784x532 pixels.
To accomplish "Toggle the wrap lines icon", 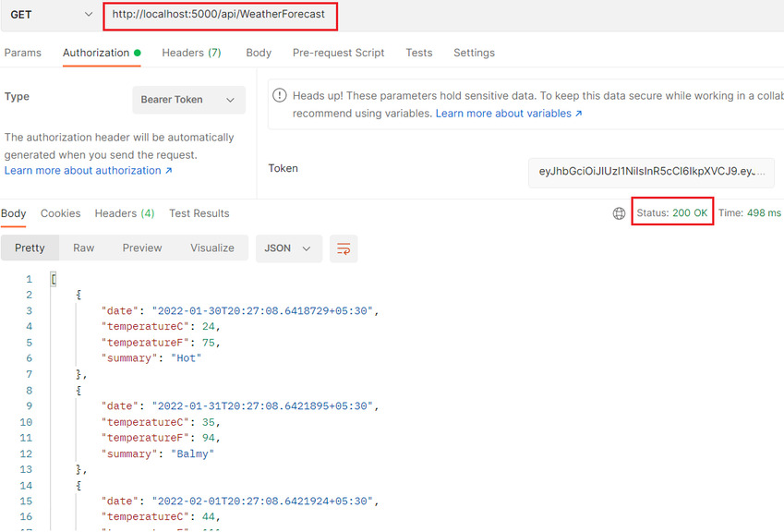I will pyautogui.click(x=344, y=248).
